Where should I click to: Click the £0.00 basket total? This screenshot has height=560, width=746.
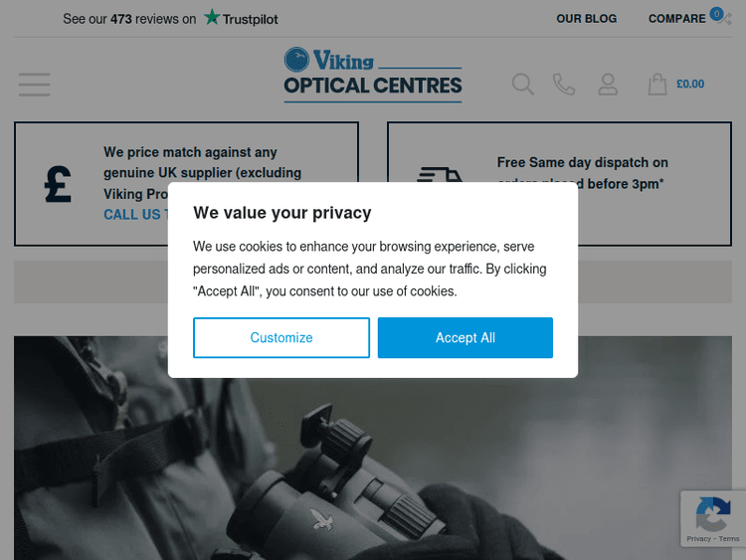tap(690, 85)
